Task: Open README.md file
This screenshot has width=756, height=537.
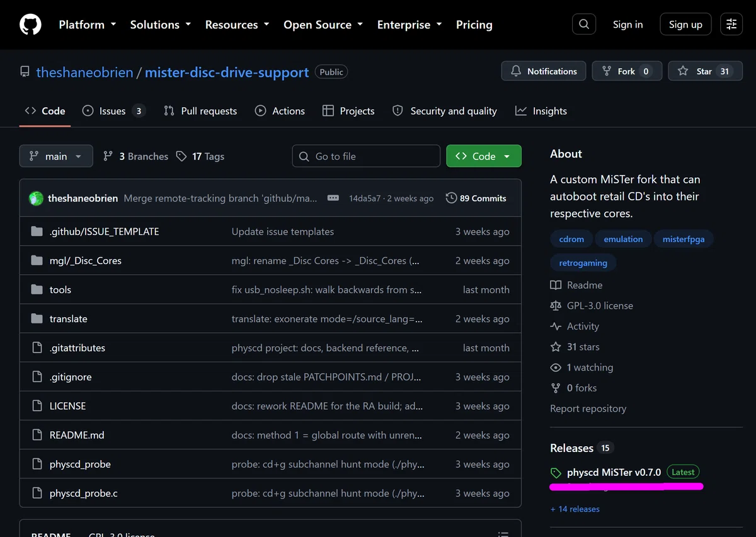Action: pyautogui.click(x=77, y=434)
